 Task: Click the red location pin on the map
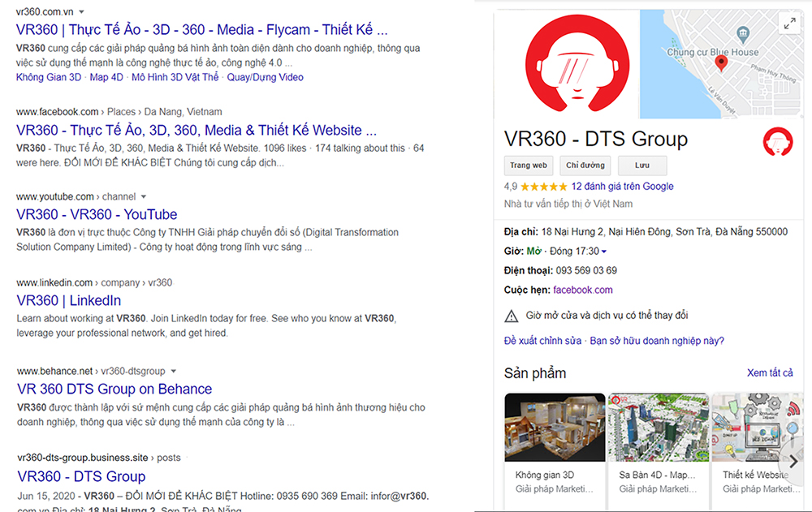pos(721,63)
